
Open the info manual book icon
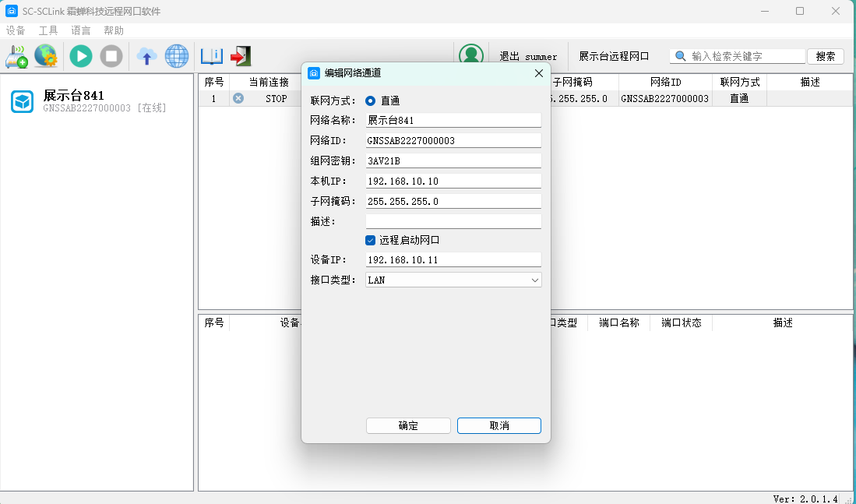(x=211, y=55)
